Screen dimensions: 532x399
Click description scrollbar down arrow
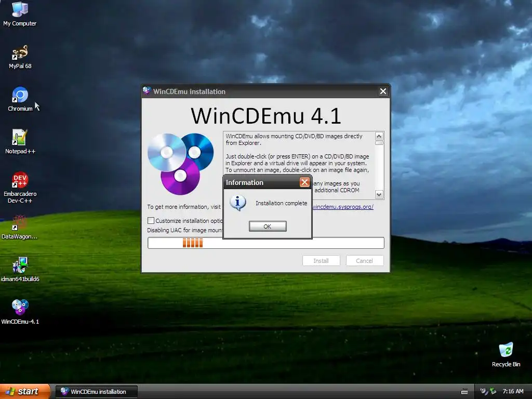point(379,194)
